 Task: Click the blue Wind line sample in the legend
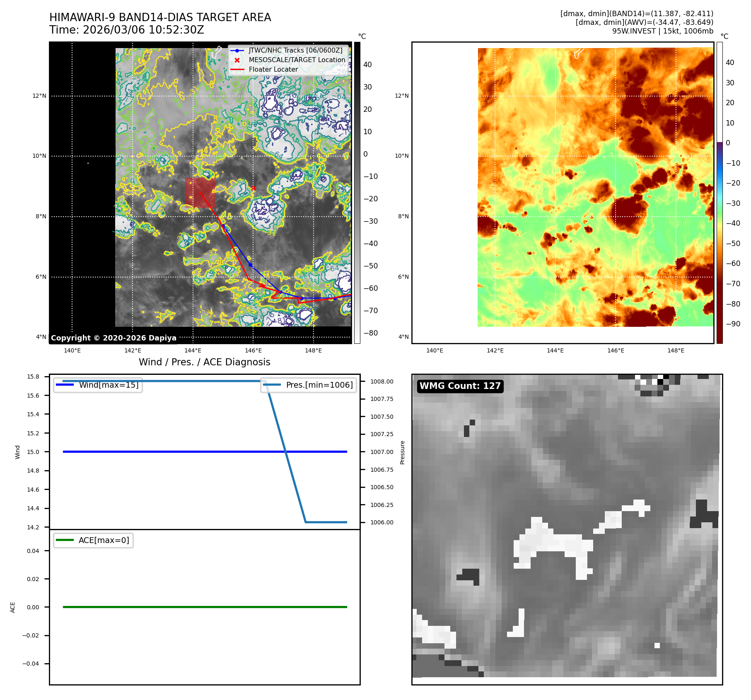pos(65,385)
